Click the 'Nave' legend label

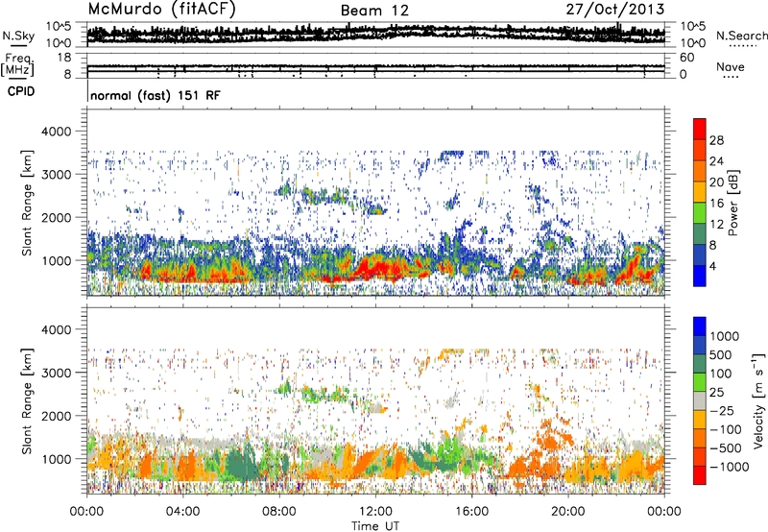click(x=731, y=67)
